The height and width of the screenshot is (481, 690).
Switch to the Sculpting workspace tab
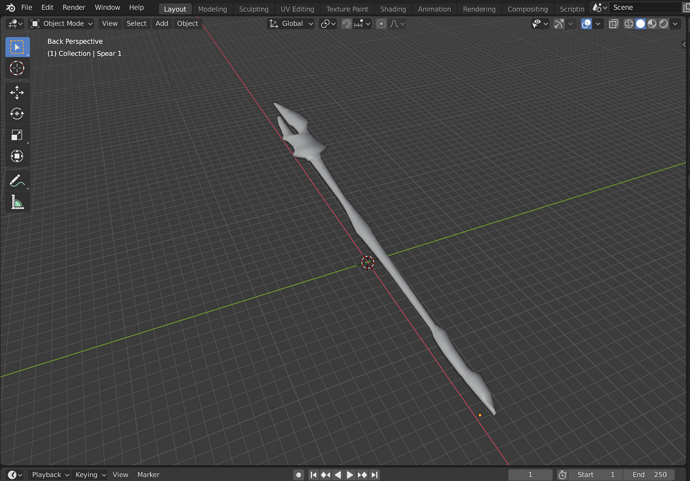[253, 9]
